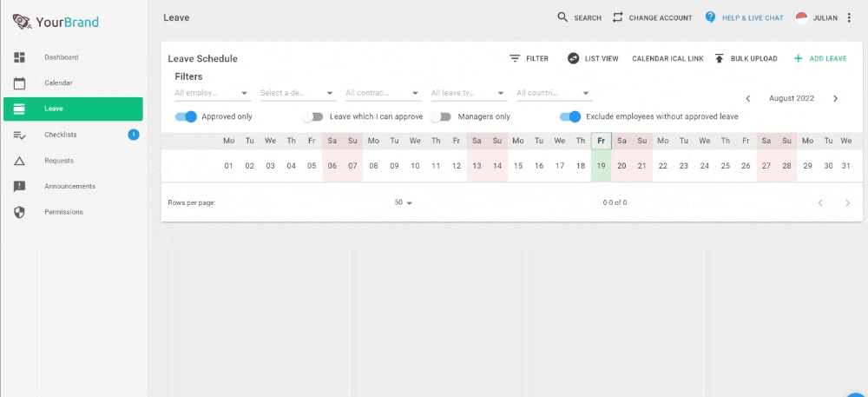Open the All leave types dropdown
The image size is (868, 397).
(x=470, y=93)
